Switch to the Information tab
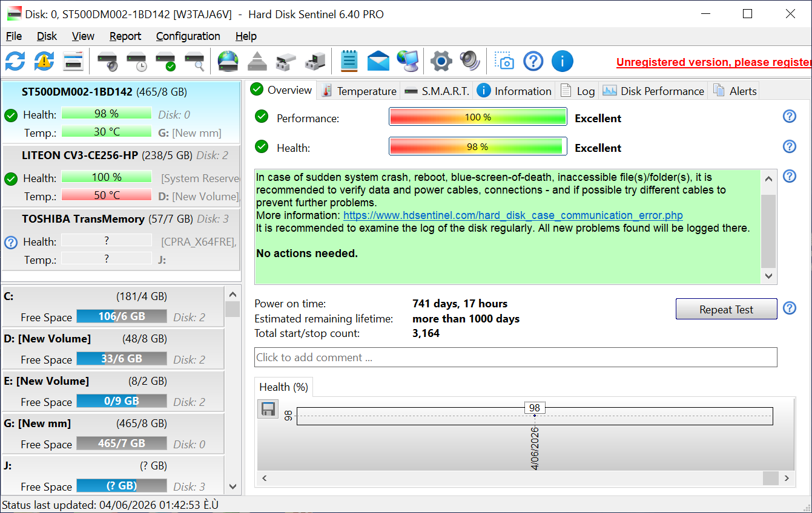 (515, 91)
